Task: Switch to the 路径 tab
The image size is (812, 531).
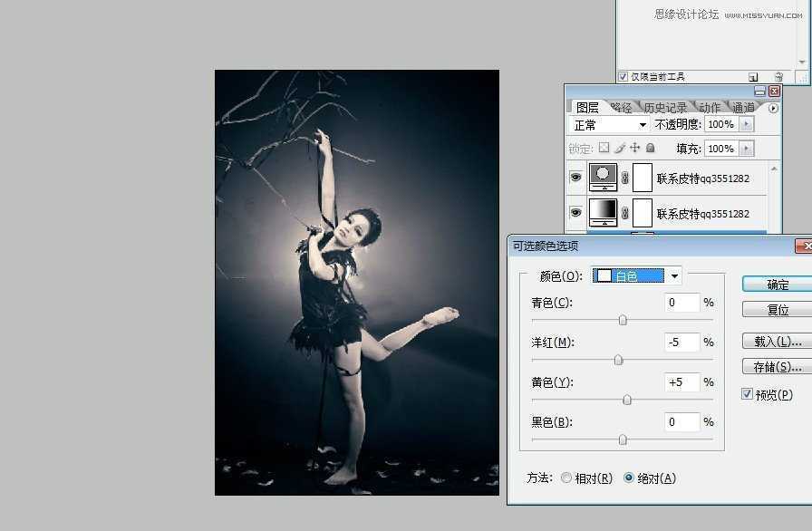Action: [x=621, y=107]
